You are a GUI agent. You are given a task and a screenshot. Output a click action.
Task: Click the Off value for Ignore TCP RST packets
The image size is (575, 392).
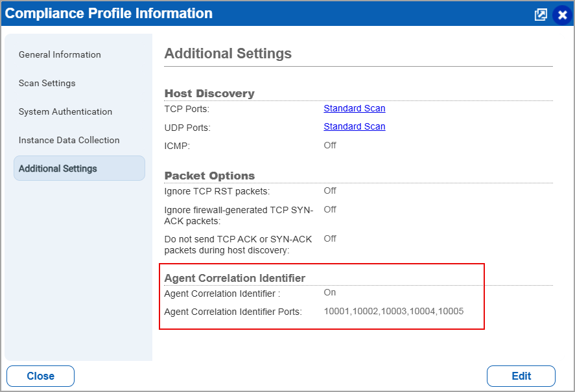tap(329, 190)
